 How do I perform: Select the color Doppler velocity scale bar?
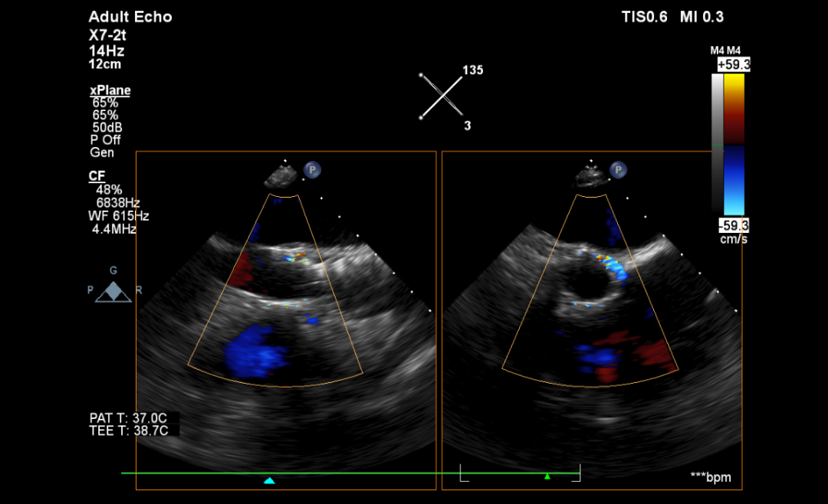[734, 144]
